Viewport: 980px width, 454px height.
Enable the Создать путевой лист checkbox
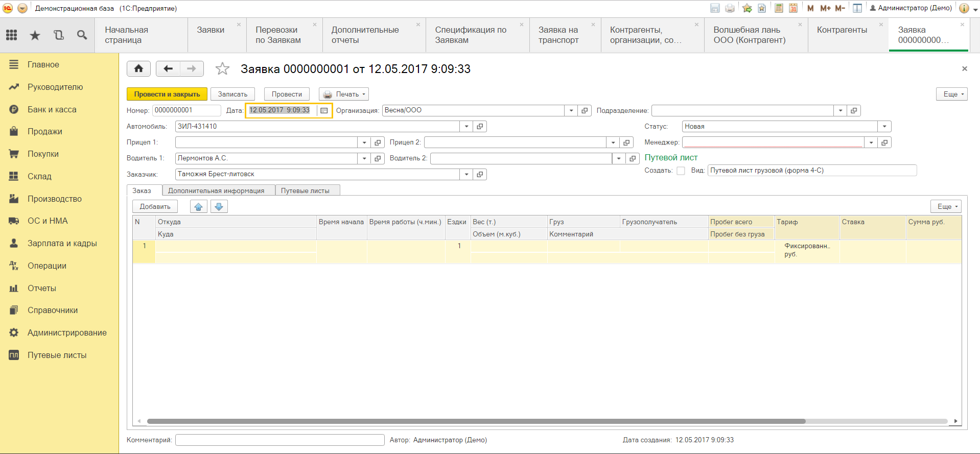(681, 171)
